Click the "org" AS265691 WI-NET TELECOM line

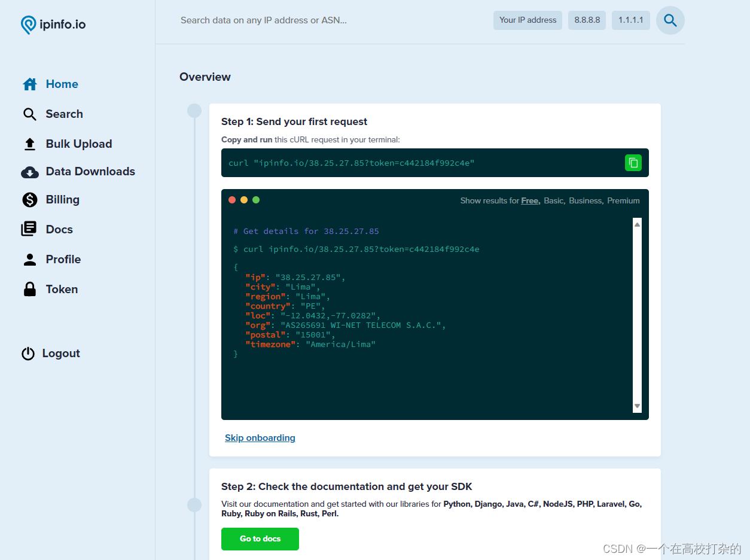[x=346, y=325]
